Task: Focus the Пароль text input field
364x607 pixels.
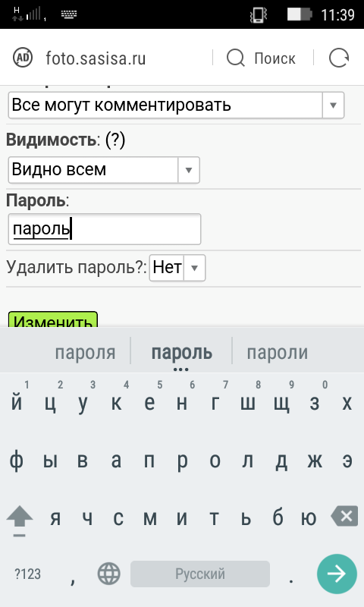Action: click(105, 229)
